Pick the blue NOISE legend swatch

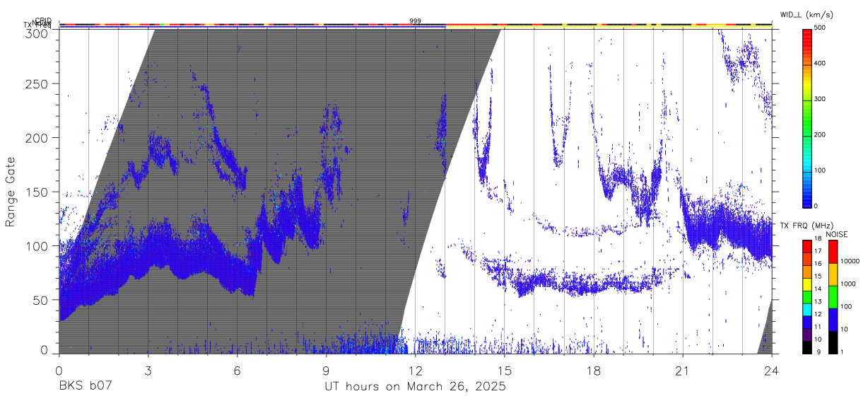[x=832, y=320]
